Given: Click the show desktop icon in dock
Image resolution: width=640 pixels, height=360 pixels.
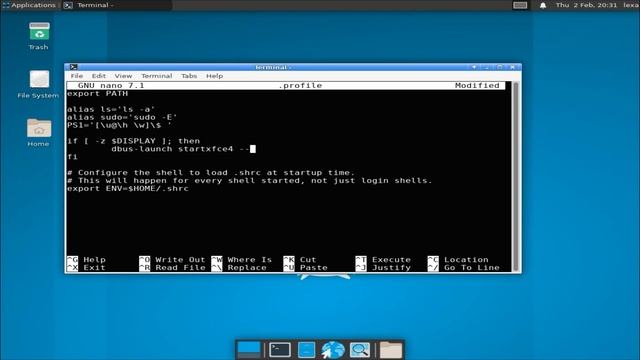Looking at the screenshot, I should [249, 350].
